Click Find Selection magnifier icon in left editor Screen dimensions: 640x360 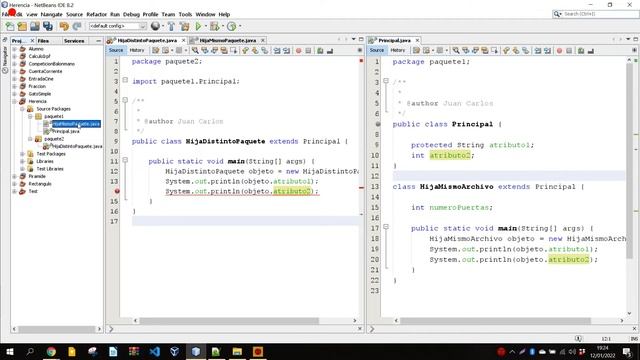pos(195,50)
